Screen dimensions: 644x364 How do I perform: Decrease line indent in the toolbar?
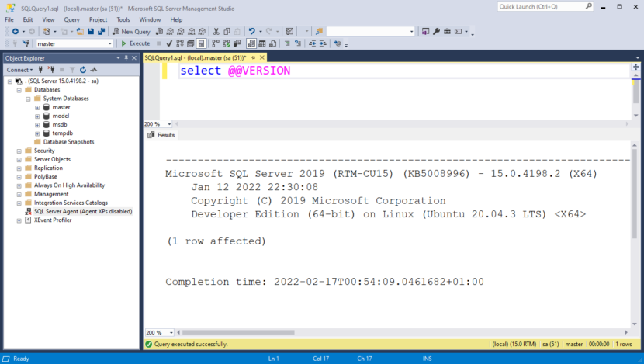(x=313, y=43)
